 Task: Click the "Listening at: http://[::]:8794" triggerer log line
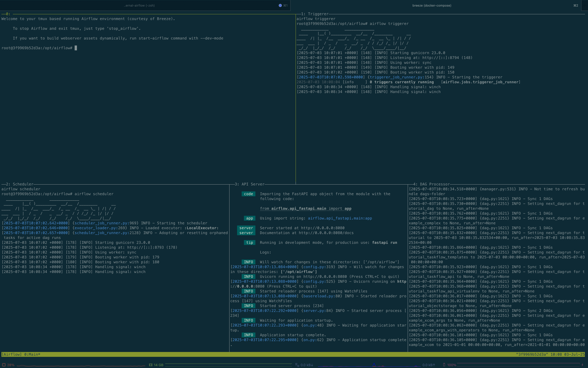coord(385,58)
